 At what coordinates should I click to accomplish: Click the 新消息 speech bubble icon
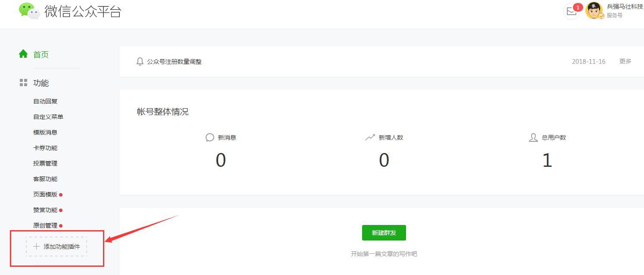click(x=210, y=137)
